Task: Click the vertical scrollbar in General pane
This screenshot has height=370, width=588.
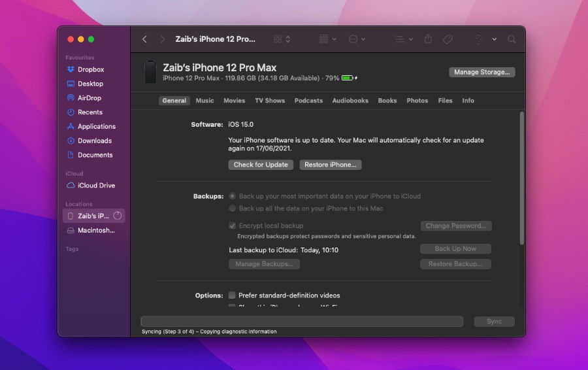Action: tap(521, 178)
